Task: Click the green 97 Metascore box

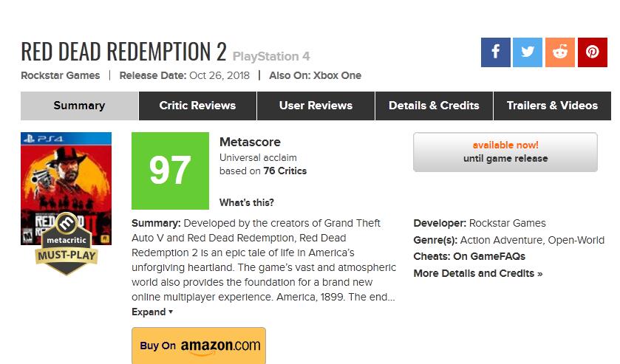Action: [x=170, y=171]
